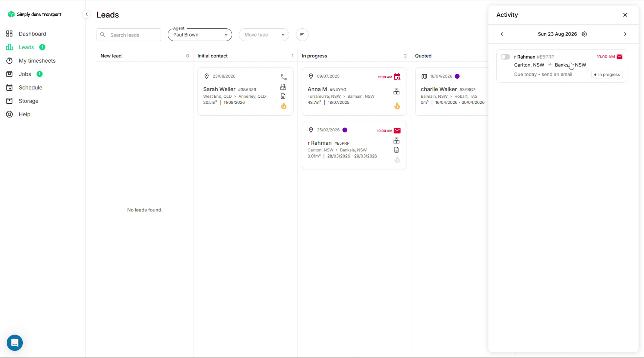
Task: Click the red email icon on r Rahman lead card
Action: (x=397, y=131)
